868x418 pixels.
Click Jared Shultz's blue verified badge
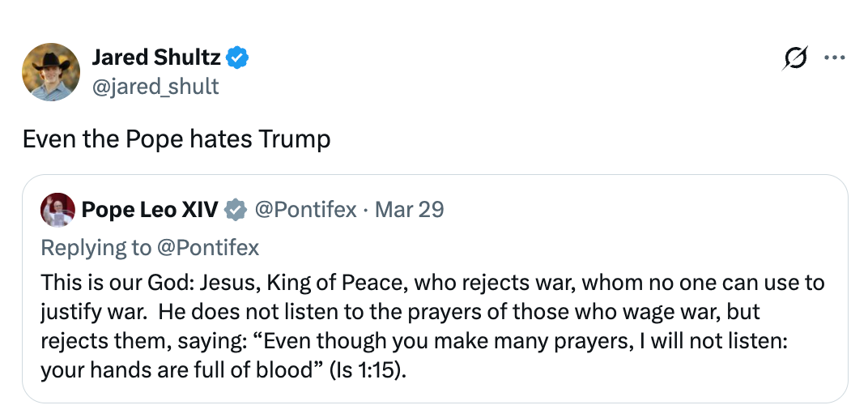pyautogui.click(x=237, y=58)
